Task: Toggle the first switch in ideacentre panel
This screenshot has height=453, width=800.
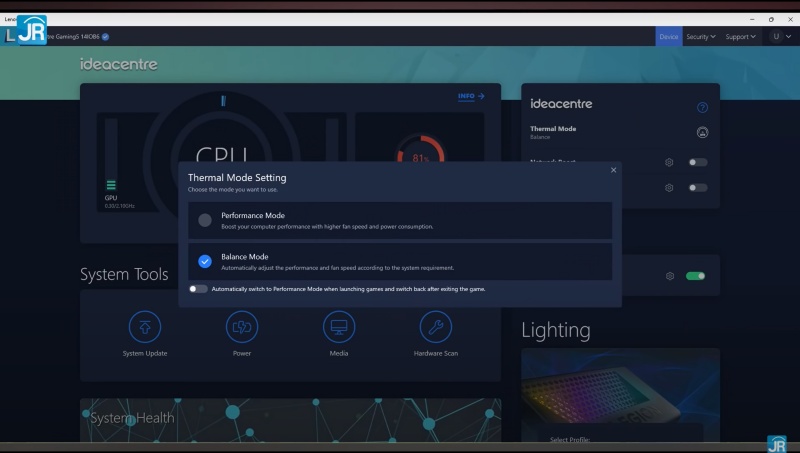Action: coord(697,162)
